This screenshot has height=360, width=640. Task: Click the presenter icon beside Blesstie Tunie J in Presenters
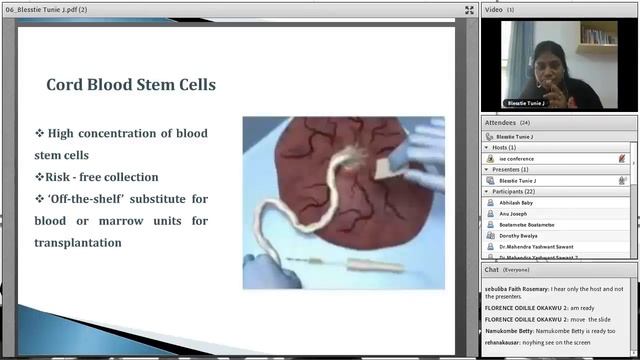490,180
